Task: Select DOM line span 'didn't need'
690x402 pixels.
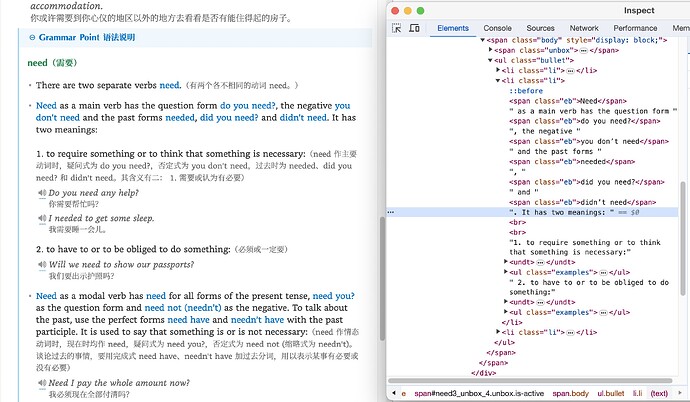Action: (582, 202)
